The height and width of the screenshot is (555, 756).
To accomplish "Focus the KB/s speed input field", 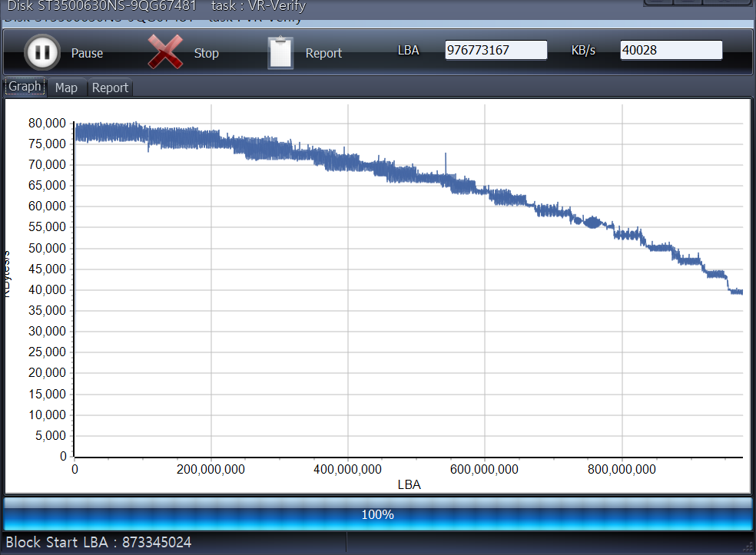I will point(671,51).
